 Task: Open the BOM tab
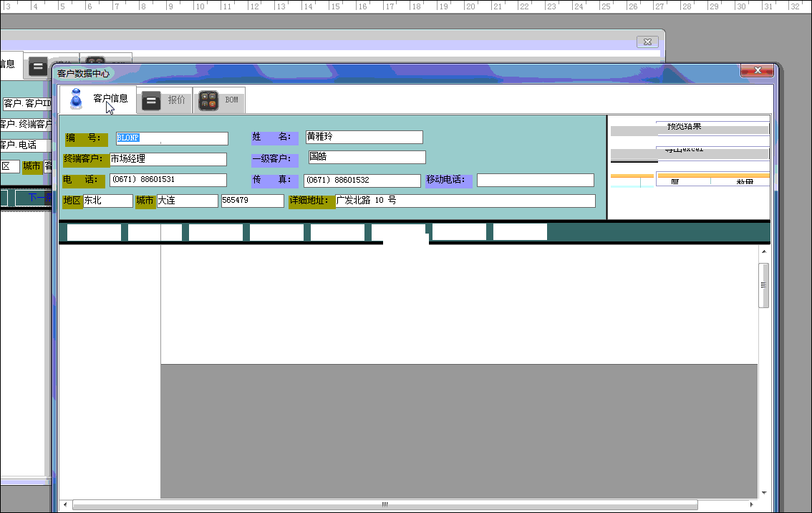tap(231, 100)
